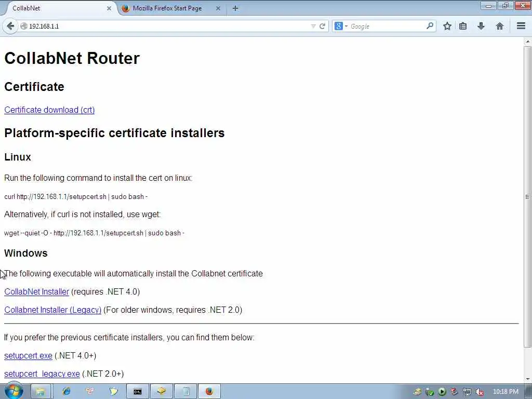
Task: Open the Windows Start menu orb
Action: pyautogui.click(x=14, y=391)
